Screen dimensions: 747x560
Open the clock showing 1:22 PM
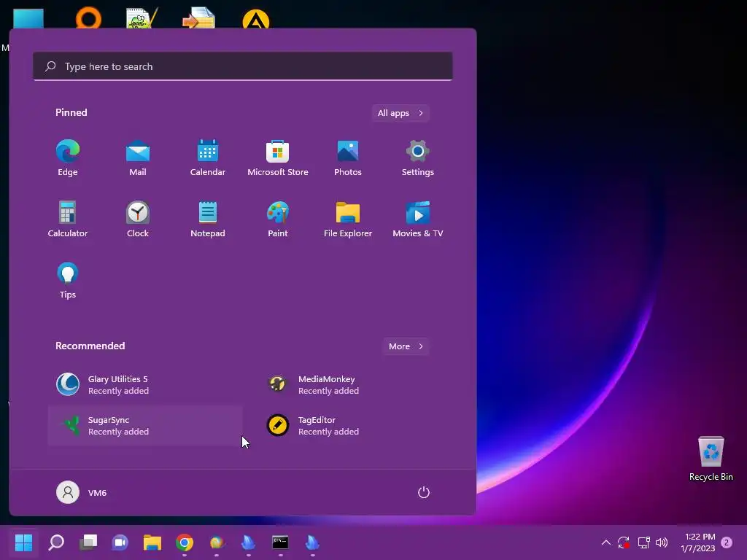[x=698, y=542]
